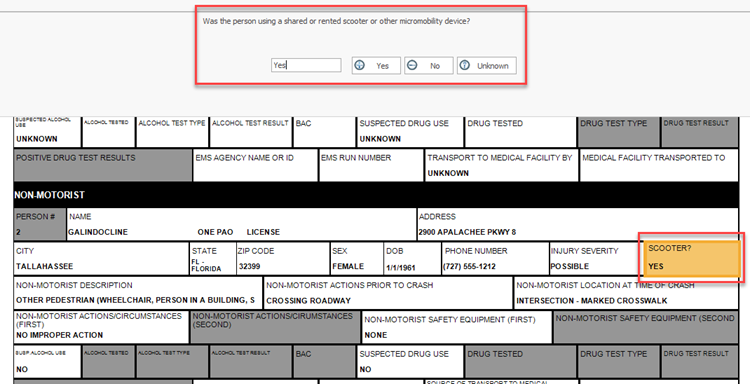
Task: Click the STATE field showing FL - Florida
Action: click(x=213, y=259)
